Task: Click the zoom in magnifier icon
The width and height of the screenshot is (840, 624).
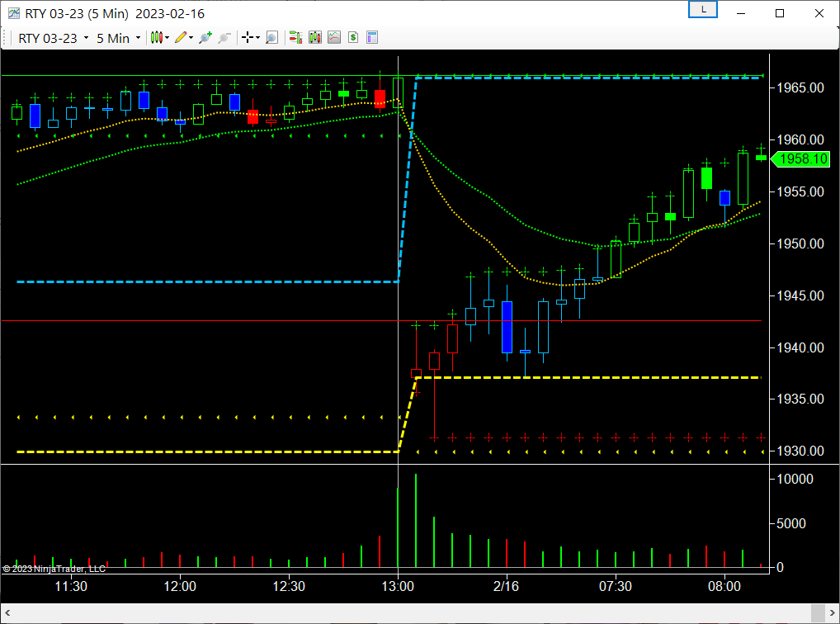Action: click(205, 37)
